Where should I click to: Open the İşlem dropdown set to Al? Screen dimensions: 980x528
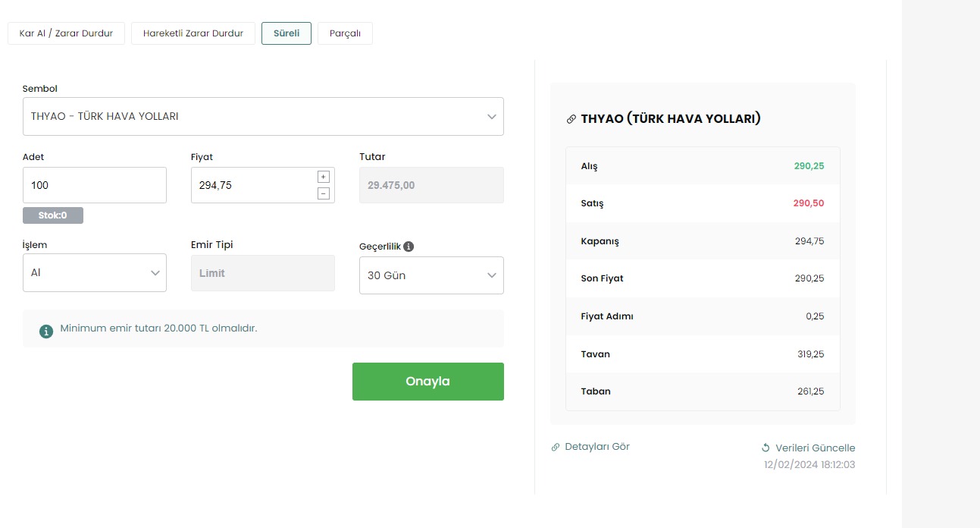tap(95, 272)
